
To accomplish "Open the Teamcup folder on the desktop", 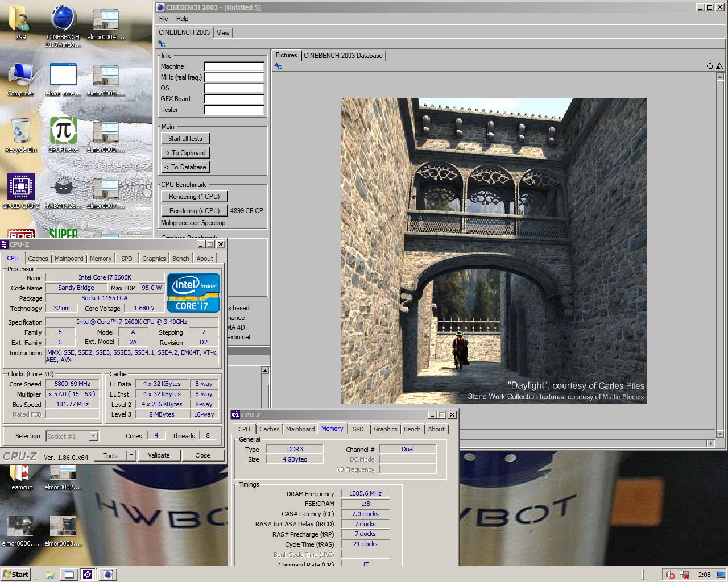I will click(x=20, y=477).
